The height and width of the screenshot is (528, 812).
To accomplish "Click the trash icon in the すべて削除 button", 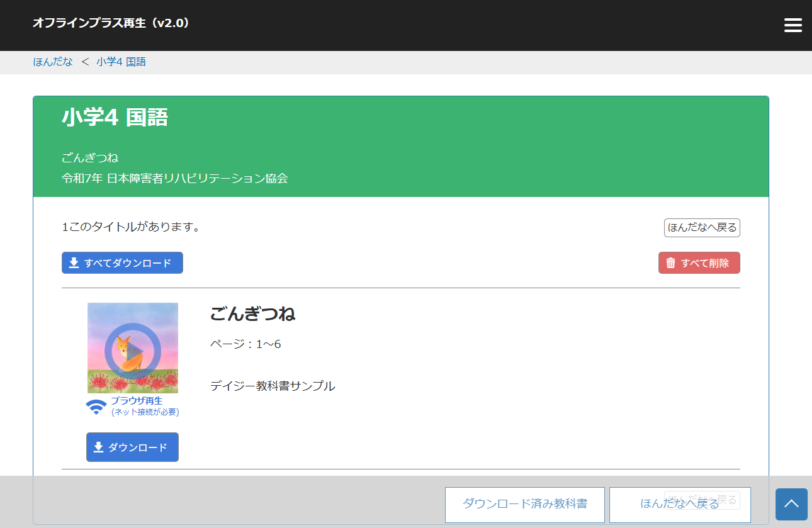I will 671,263.
